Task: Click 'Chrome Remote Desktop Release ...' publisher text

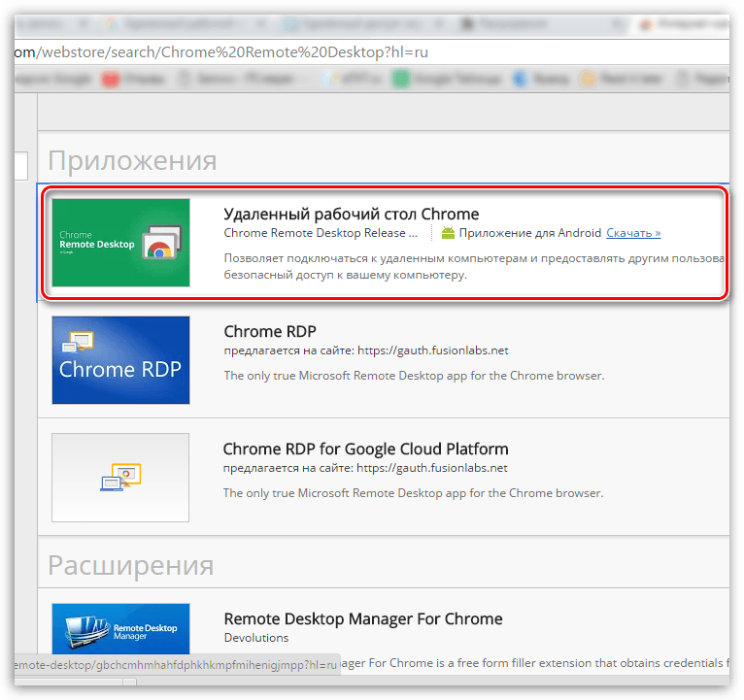Action: coord(321,233)
